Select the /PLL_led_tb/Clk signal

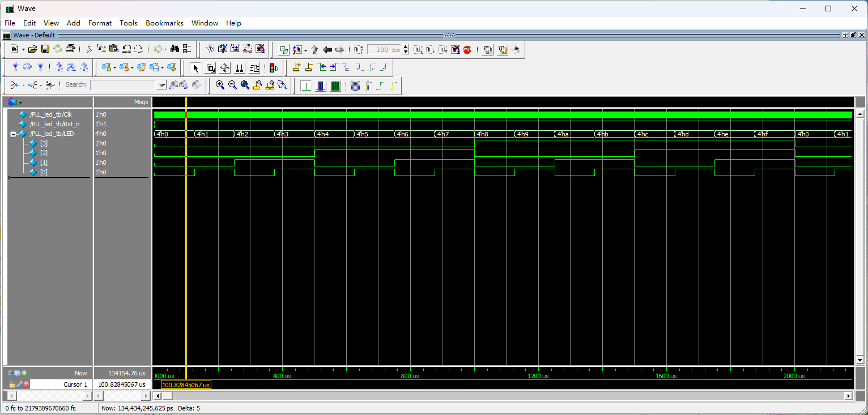(50, 114)
